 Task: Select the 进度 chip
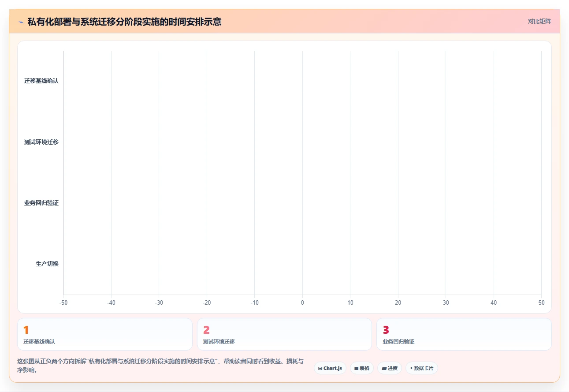[390, 368]
